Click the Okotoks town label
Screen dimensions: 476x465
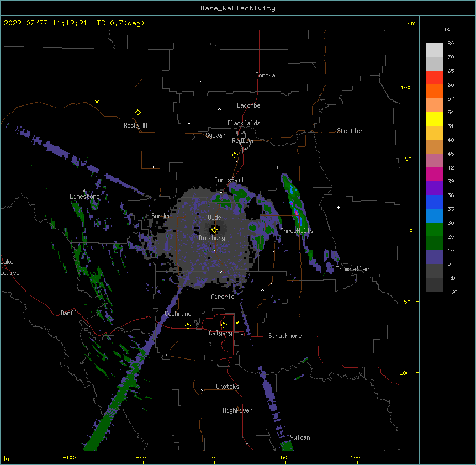click(x=228, y=387)
